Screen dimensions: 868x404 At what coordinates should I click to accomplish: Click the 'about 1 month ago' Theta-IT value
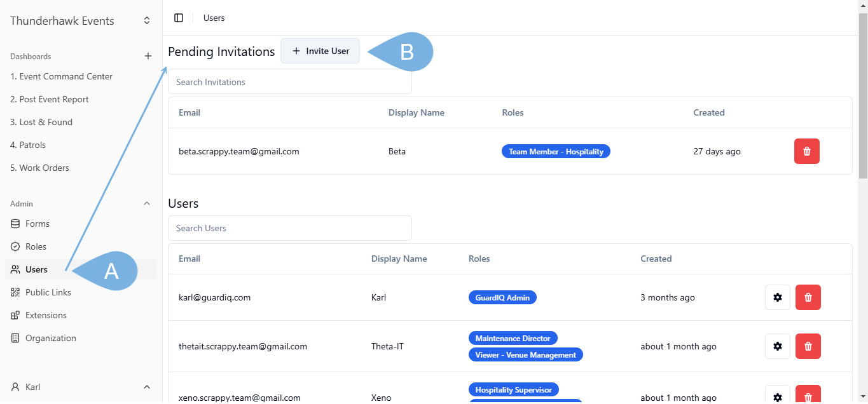tap(679, 346)
